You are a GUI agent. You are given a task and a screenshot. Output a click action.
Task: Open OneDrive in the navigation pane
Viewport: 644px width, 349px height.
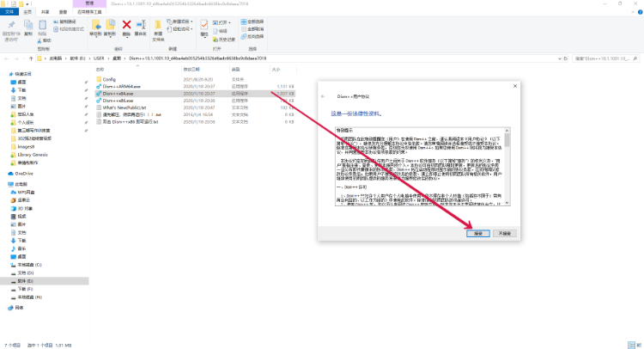click(23, 173)
